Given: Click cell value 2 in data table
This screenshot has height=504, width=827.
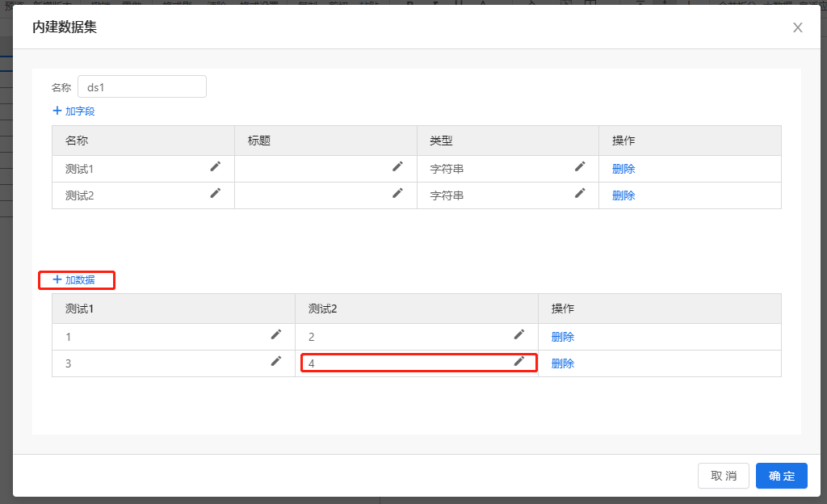Looking at the screenshot, I should pos(312,337).
